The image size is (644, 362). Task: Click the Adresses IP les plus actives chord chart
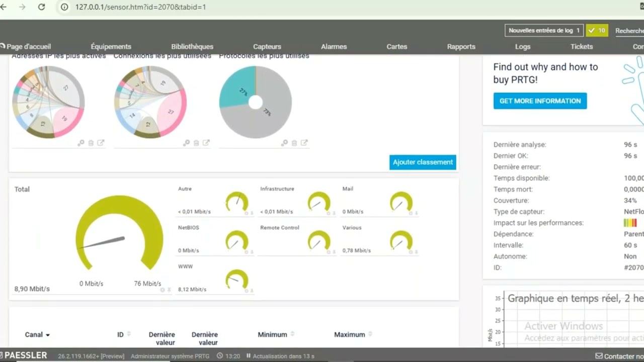48,102
